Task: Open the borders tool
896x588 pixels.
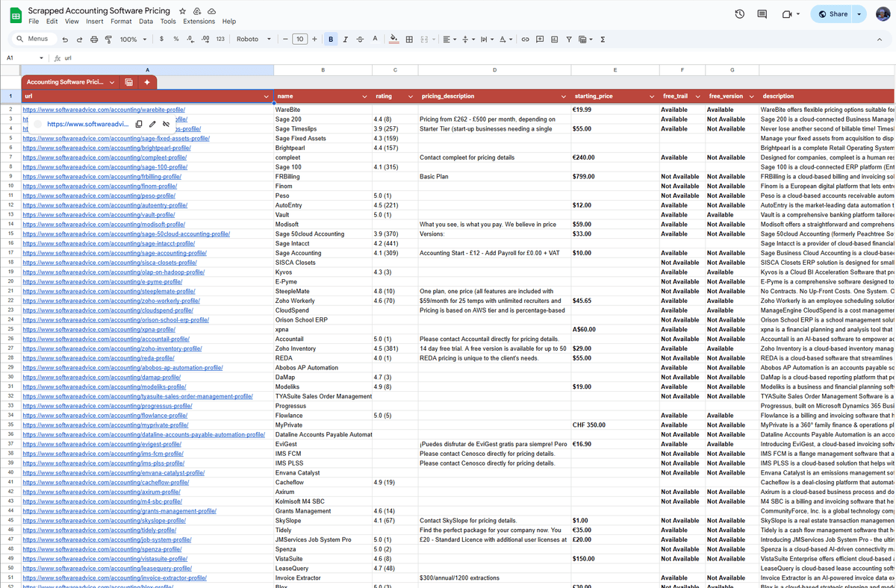Action: pos(409,39)
